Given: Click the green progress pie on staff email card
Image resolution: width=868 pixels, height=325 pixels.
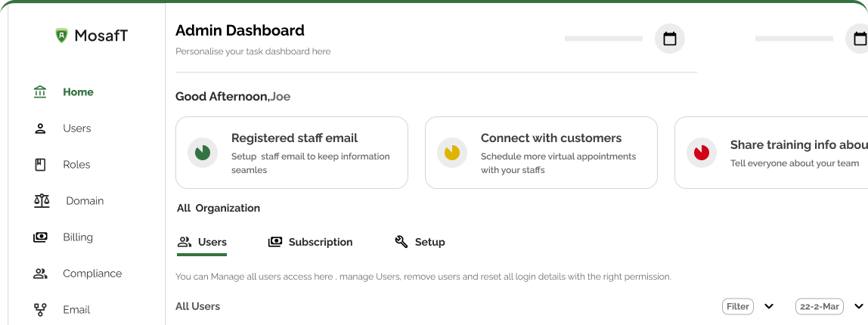Looking at the screenshot, I should point(203,153).
